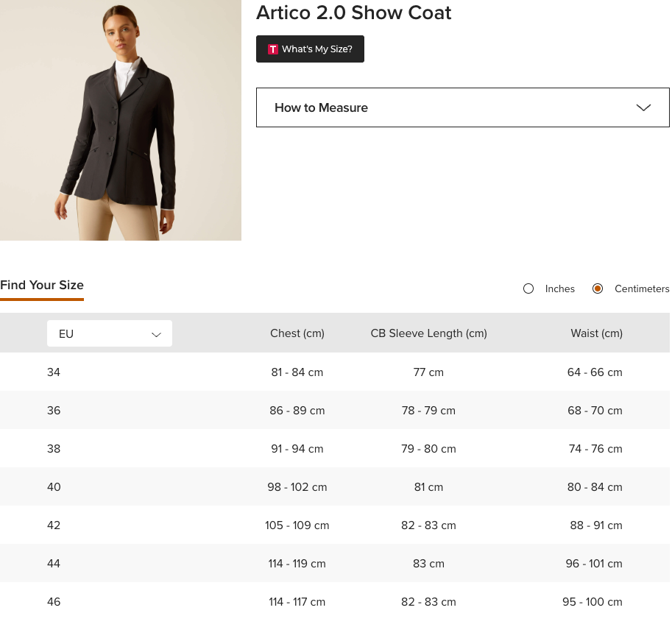Click the 105 - 109 cm chest value

click(x=297, y=525)
